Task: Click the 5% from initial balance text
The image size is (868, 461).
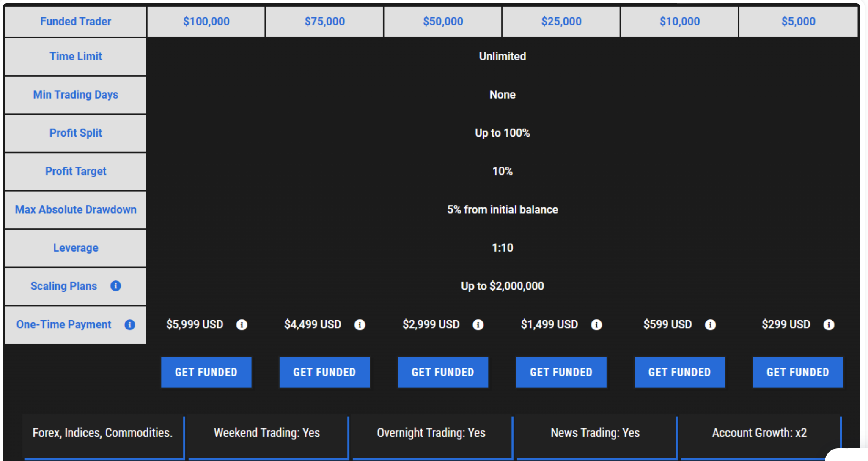Action: [x=503, y=209]
